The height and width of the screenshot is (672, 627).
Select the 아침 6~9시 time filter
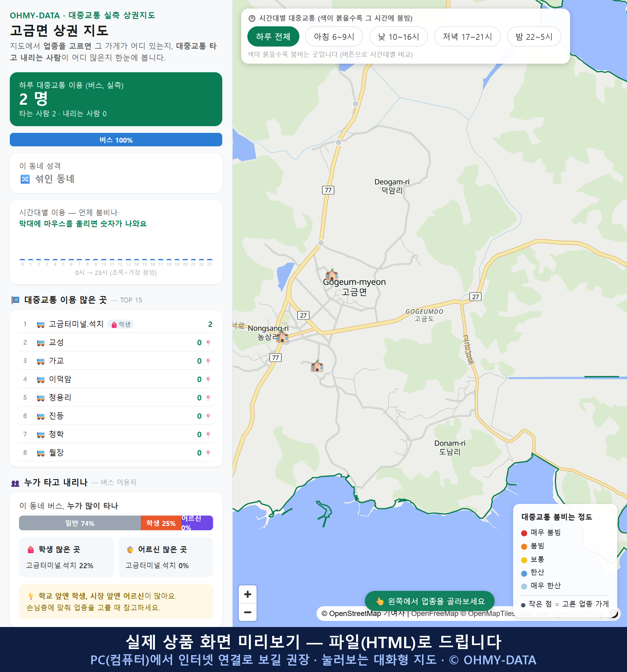334,36
